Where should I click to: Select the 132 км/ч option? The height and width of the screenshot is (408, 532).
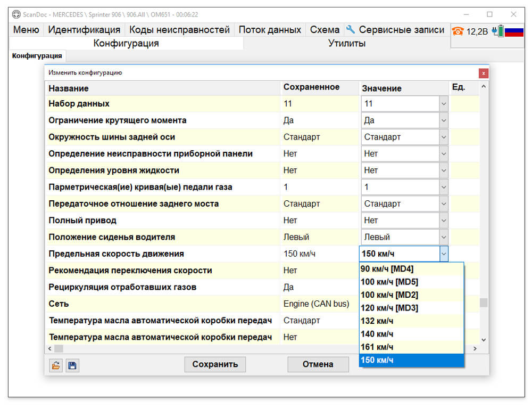(412, 321)
